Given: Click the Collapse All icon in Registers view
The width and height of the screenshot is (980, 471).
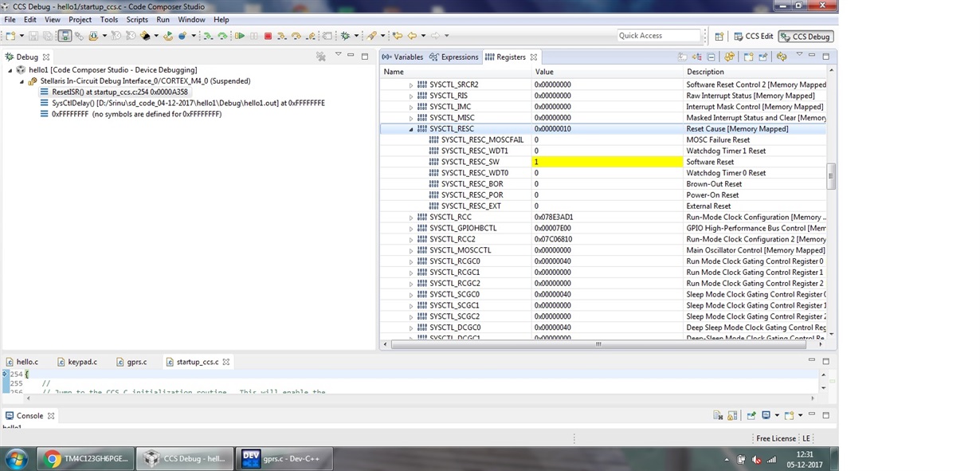Looking at the screenshot, I should pyautogui.click(x=711, y=57).
